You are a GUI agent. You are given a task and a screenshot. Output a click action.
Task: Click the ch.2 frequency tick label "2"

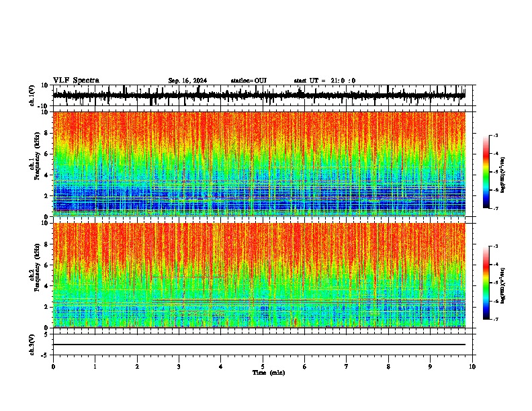[x=46, y=307]
